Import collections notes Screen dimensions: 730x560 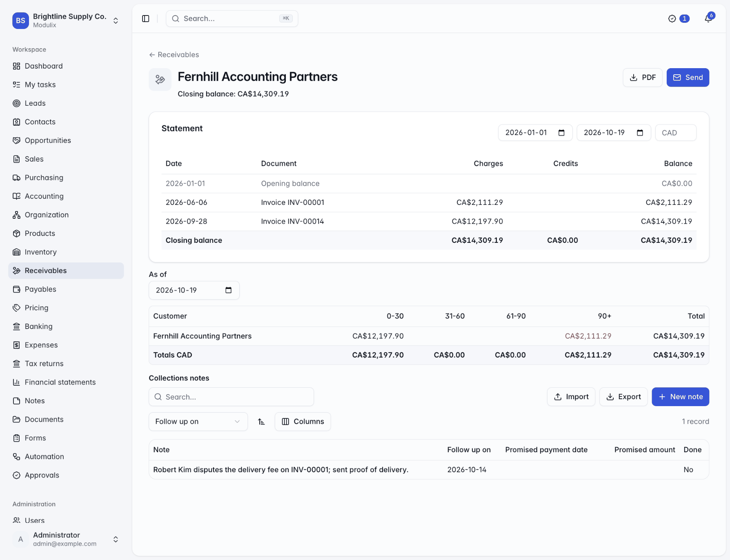click(x=571, y=397)
